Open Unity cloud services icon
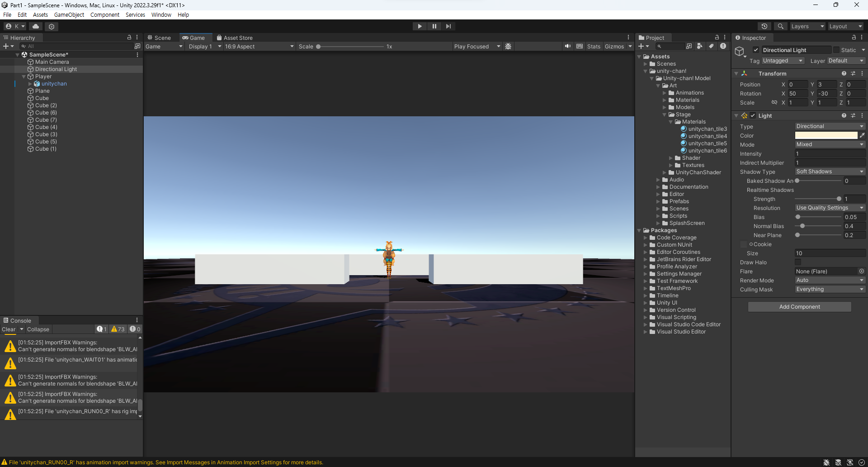Screen dimensions: 868x467 36,26
